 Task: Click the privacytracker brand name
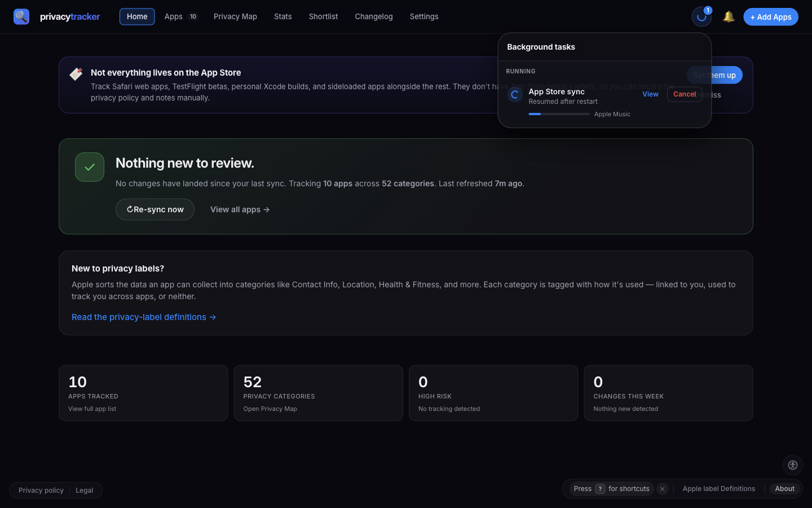coord(70,16)
